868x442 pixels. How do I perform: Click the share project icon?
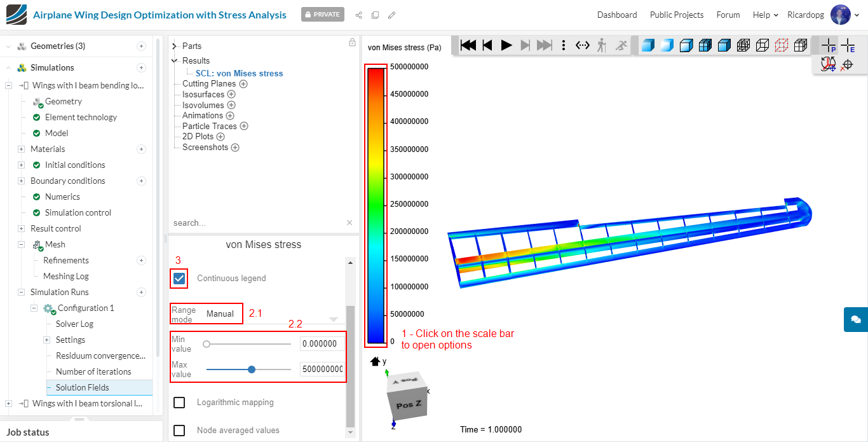click(358, 15)
